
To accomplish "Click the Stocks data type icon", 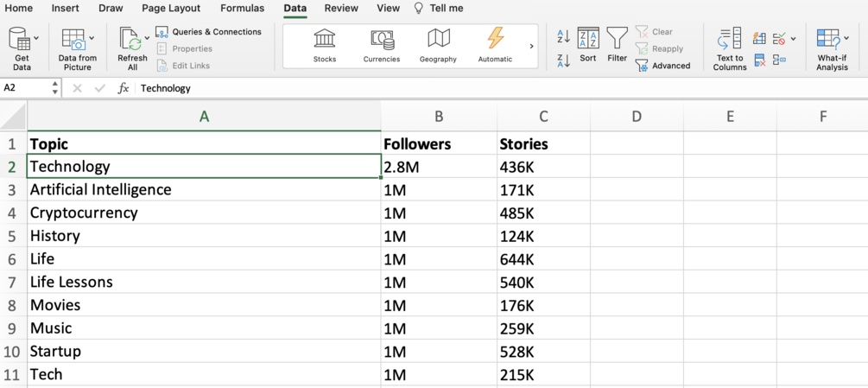I will point(325,44).
